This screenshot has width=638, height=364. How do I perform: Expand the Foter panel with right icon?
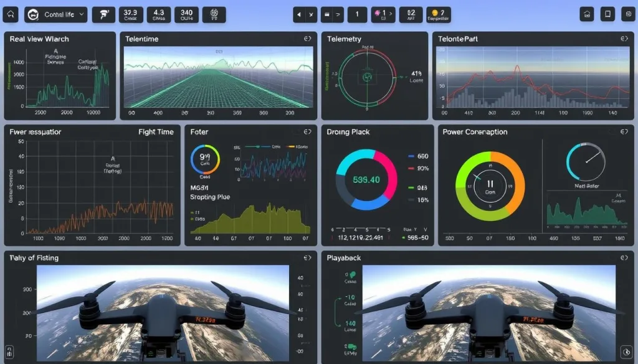click(308, 132)
